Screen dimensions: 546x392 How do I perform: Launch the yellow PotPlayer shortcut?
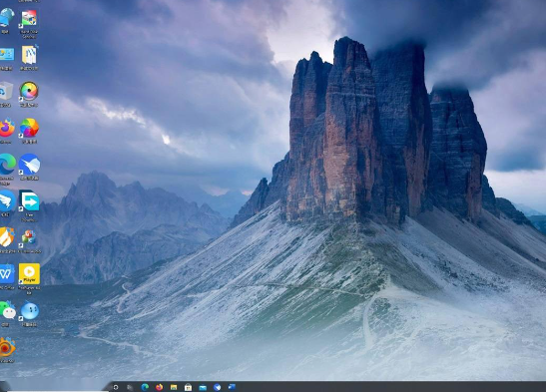(29, 274)
